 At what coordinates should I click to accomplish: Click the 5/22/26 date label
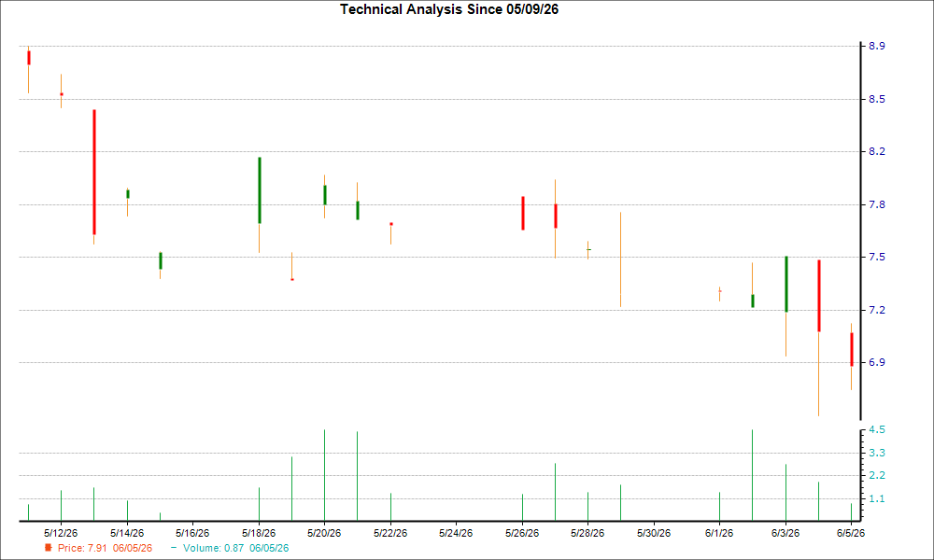pyautogui.click(x=390, y=533)
